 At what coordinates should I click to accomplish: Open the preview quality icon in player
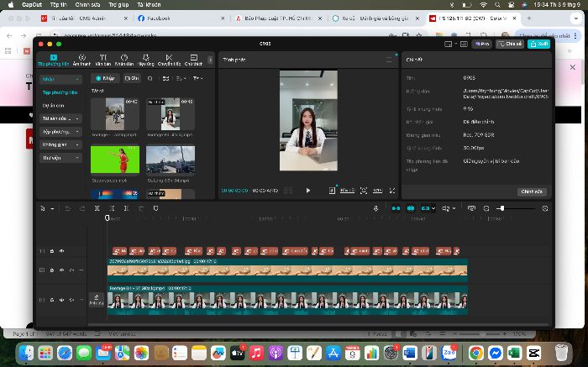332,191
